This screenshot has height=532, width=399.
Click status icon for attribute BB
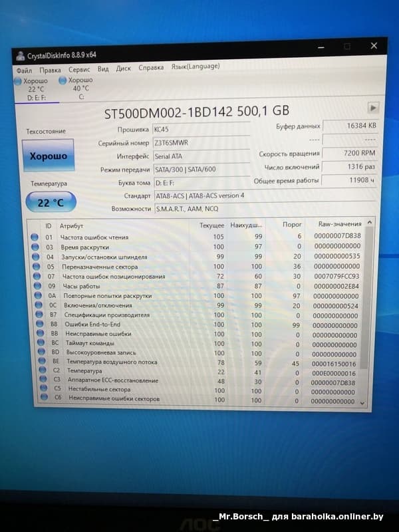(x=41, y=334)
